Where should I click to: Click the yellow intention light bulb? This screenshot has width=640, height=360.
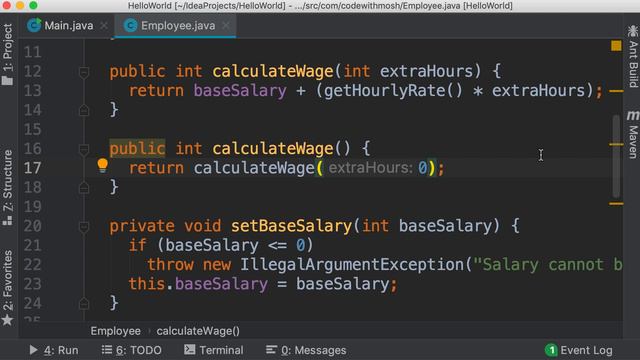pyautogui.click(x=102, y=165)
